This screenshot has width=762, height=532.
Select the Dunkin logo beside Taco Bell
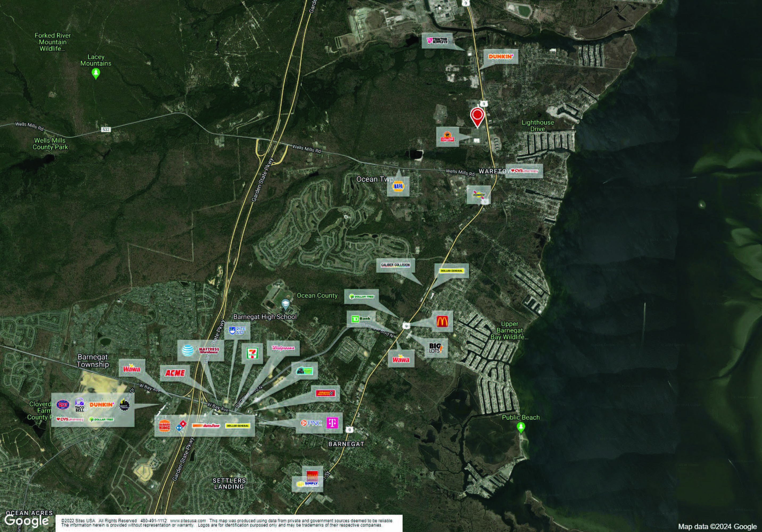(102, 405)
